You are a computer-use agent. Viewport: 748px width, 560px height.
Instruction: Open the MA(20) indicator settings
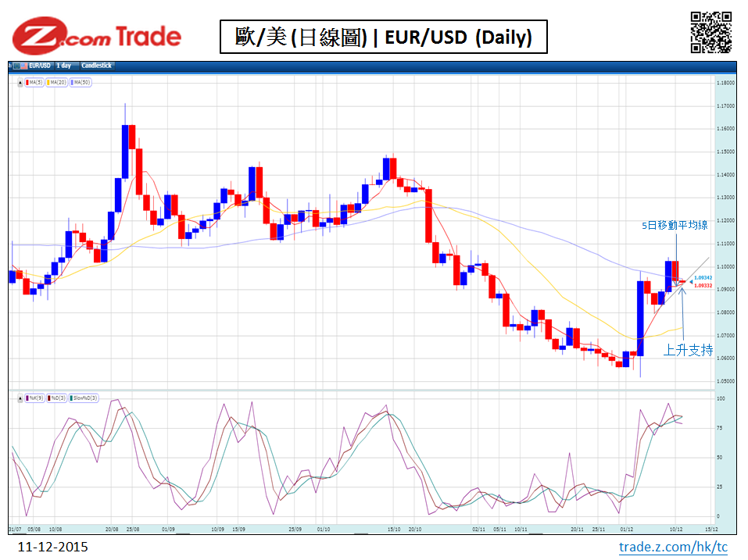[x=58, y=82]
